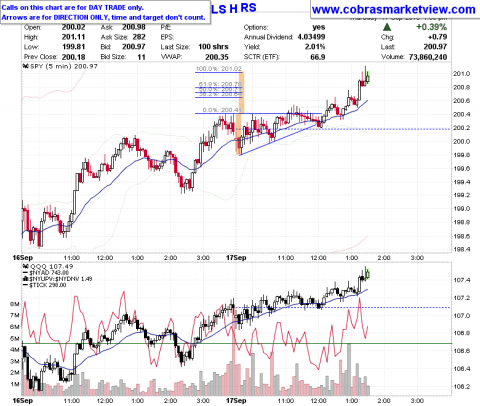Click the 'SPY (5 min) 200.97' chart title

pyautogui.click(x=64, y=66)
